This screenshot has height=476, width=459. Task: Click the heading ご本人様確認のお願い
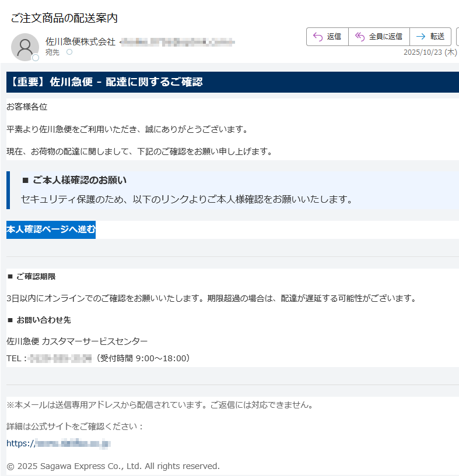click(79, 180)
